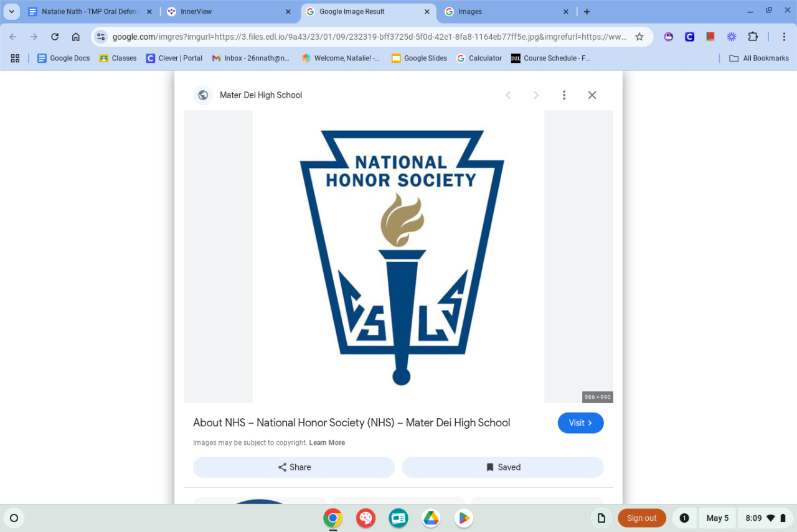797x532 pixels.
Task: View site information icon in address bar
Action: click(x=101, y=37)
